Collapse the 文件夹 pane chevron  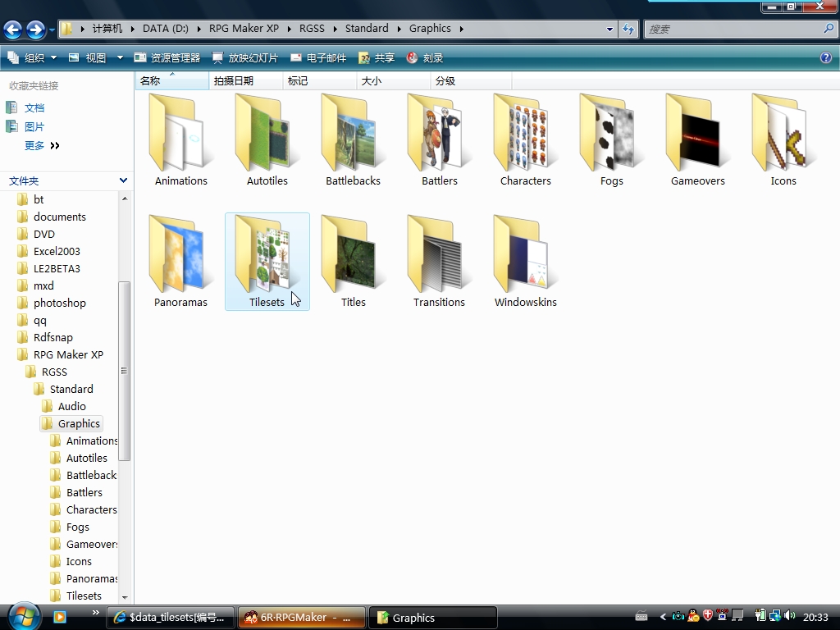123,180
